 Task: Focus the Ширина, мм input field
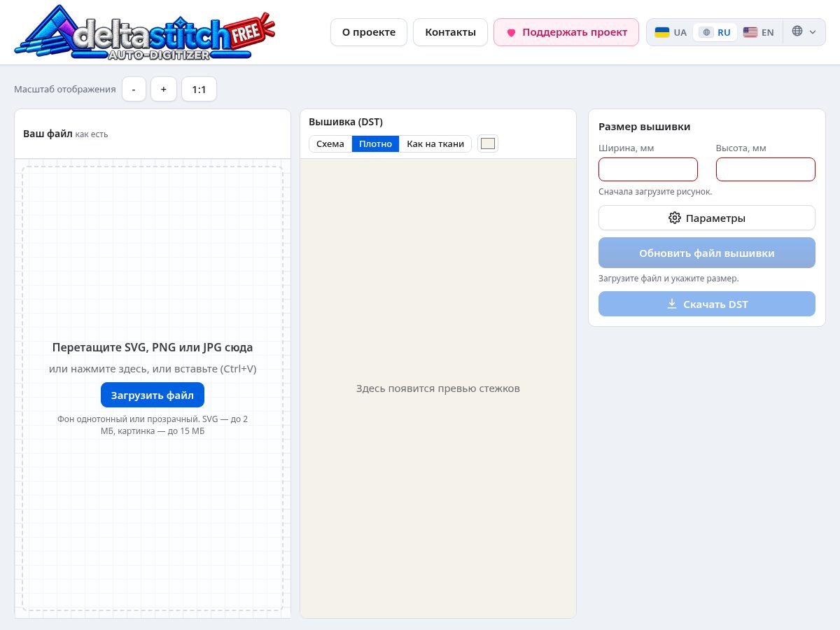click(x=648, y=169)
